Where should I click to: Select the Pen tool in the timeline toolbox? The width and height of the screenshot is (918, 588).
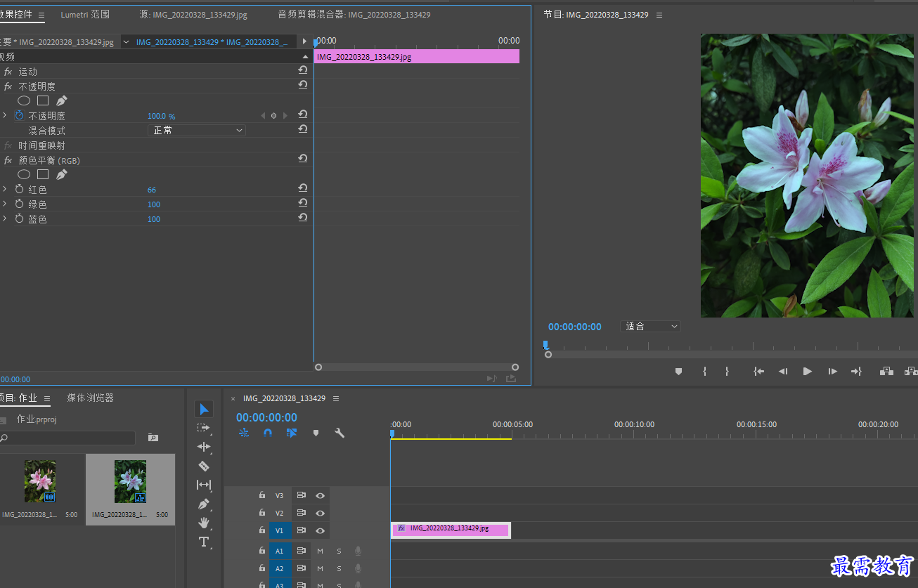[204, 504]
